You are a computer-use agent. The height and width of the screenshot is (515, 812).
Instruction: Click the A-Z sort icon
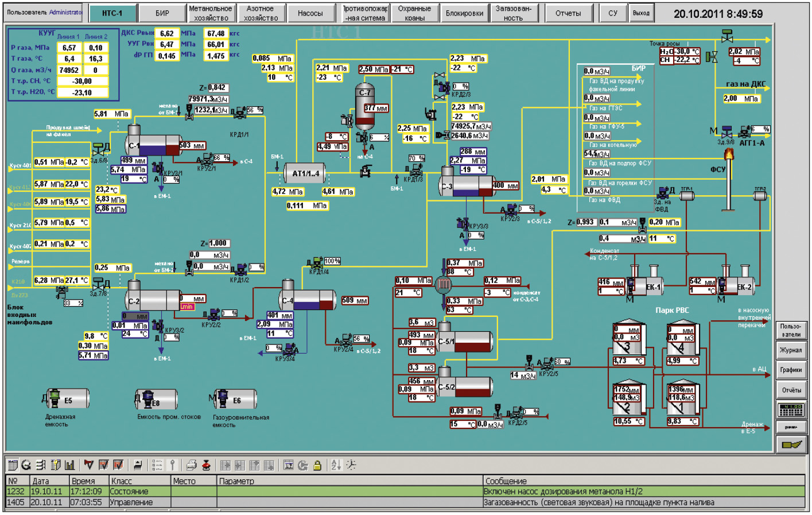click(x=336, y=465)
